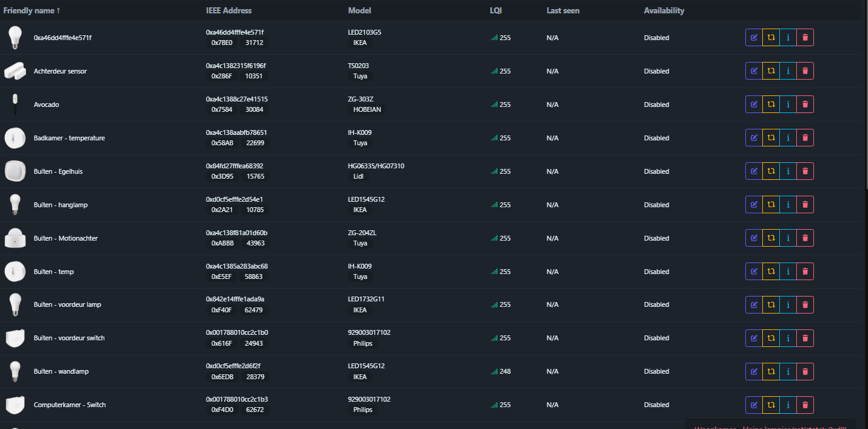Image resolution: width=868 pixels, height=429 pixels.
Task: Remove the Computerkamer - Switch device
Action: 805,405
